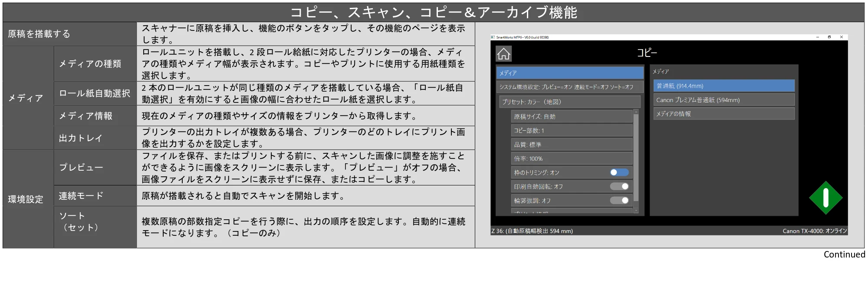Click status text Z 36: (自動原稿幅検出 594 mm)
Screen dimensions: 868x294
click(532, 231)
